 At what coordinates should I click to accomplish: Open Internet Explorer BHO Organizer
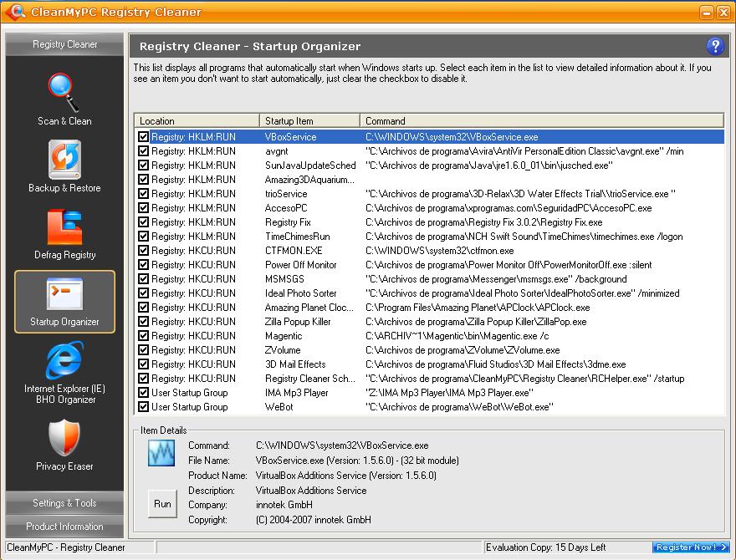tap(64, 373)
